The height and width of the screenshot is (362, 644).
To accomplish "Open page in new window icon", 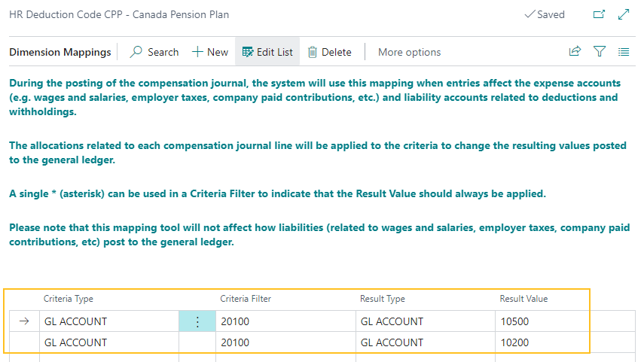I will click(599, 14).
